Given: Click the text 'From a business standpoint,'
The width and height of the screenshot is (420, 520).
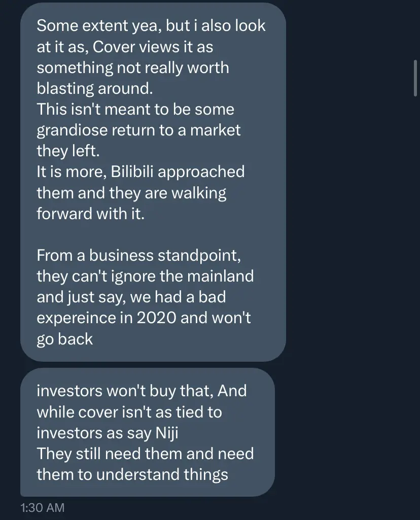Looking at the screenshot, I should coord(138,255).
